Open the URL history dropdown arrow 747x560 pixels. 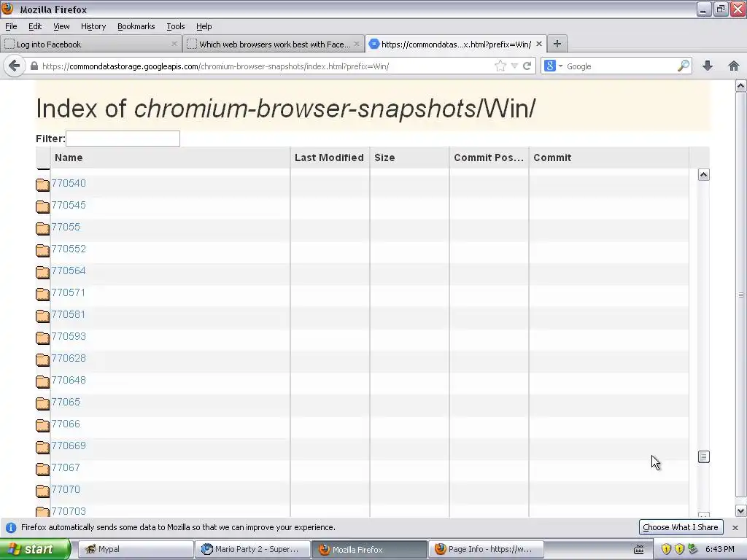514,66
